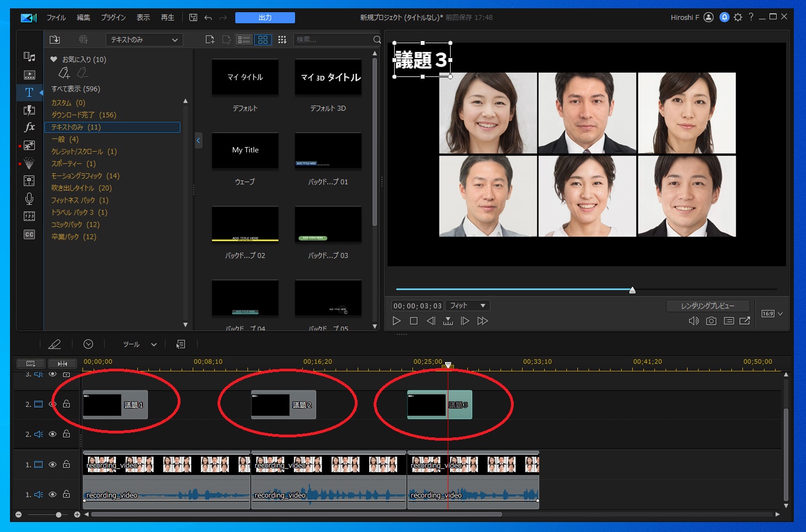Select the モーショングラフィック (14) category

85,176
